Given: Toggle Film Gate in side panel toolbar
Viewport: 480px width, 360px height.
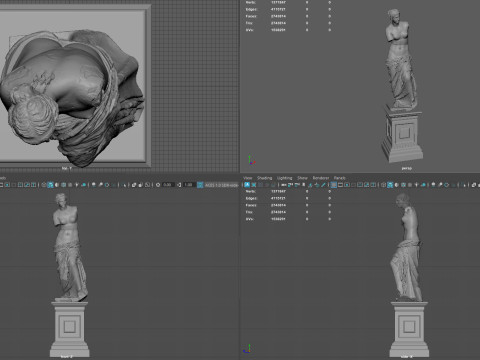Looking at the screenshot, I should coord(340,185).
